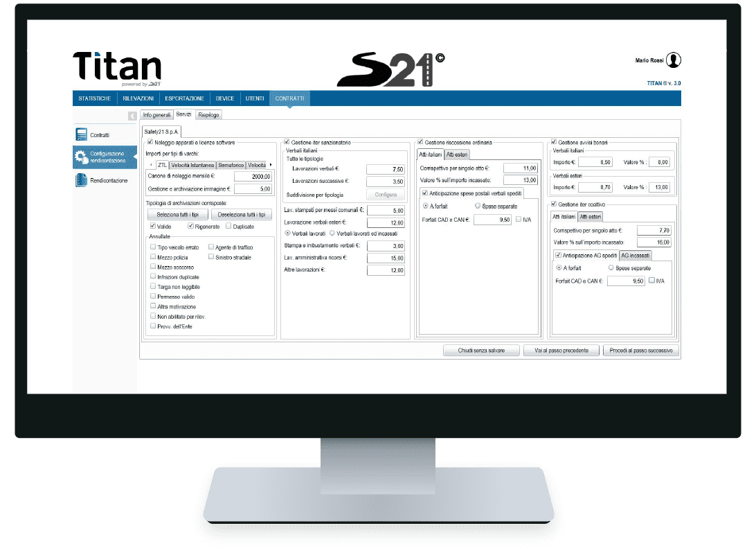Open Atti italiani tab in Gestione iter coattivo
The width and height of the screenshot is (756, 555).
(564, 217)
